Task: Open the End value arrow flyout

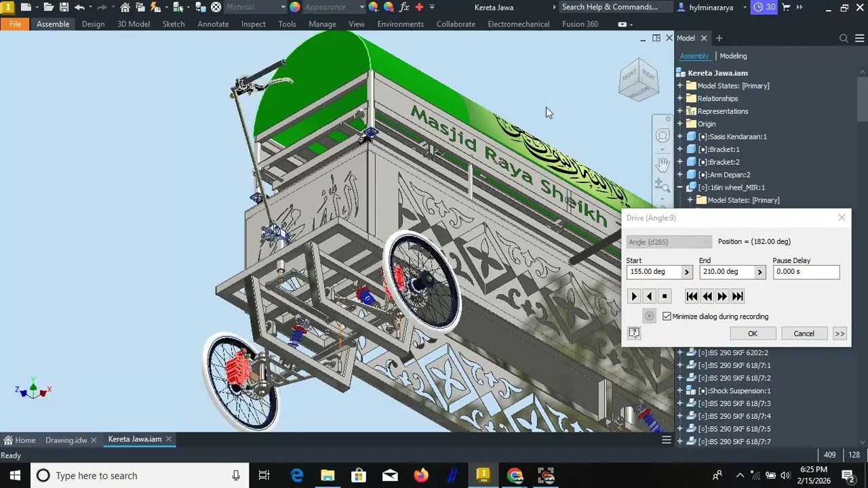Action: (759, 272)
